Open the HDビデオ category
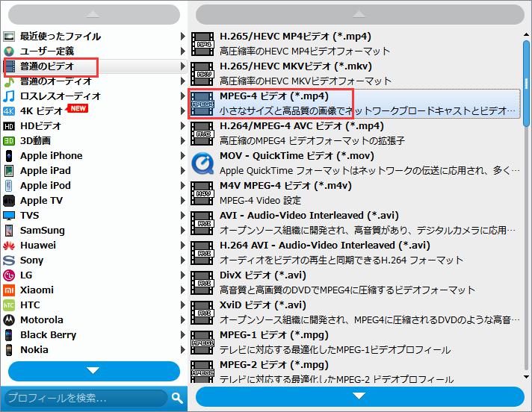The image size is (532, 412). coord(95,126)
